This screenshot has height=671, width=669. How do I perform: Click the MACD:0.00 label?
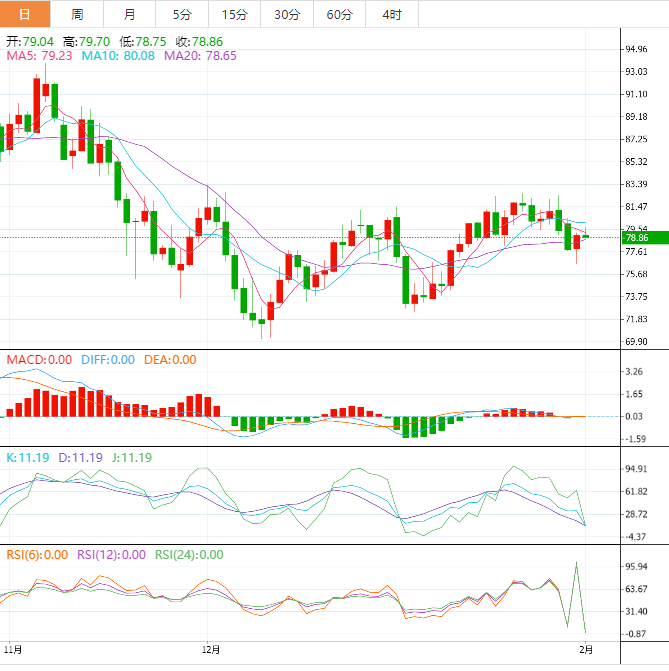tap(39, 359)
